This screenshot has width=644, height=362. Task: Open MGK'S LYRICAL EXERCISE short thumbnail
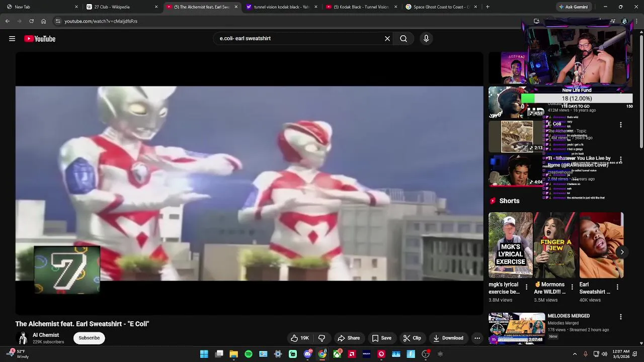[x=511, y=245]
